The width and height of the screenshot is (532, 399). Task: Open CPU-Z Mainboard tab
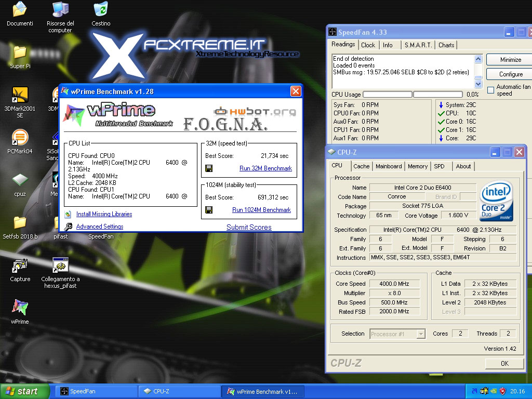(389, 166)
